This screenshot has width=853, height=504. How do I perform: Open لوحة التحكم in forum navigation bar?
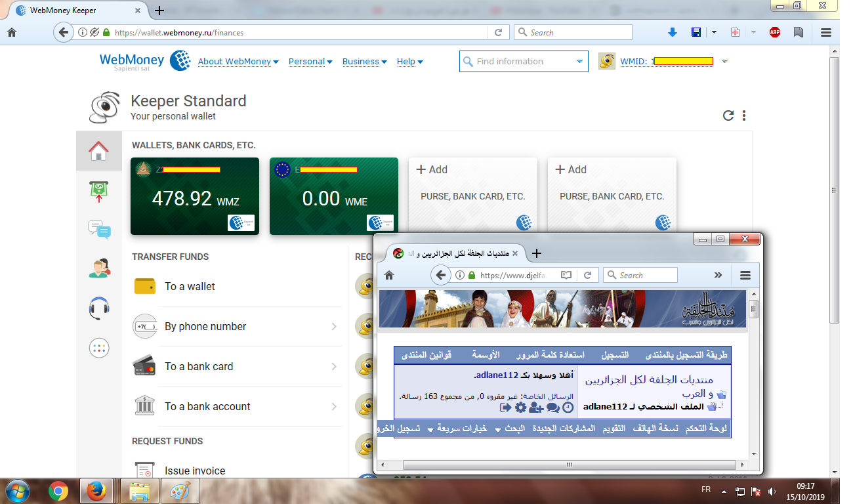pyautogui.click(x=706, y=429)
